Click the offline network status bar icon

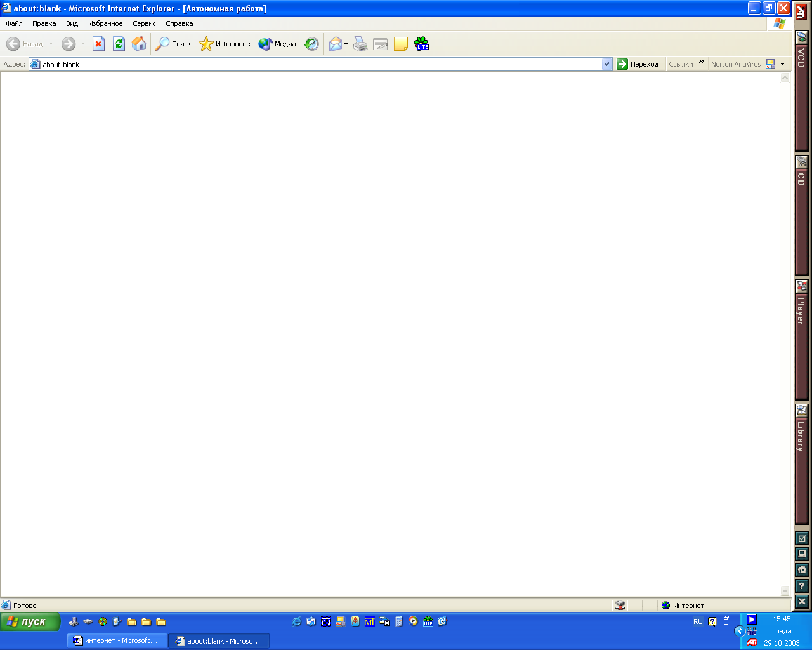(620, 606)
